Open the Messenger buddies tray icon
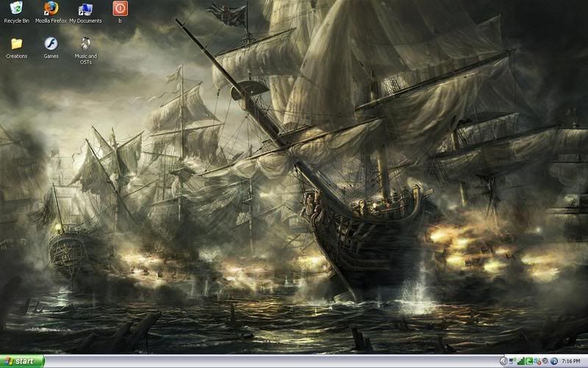 coord(537,361)
